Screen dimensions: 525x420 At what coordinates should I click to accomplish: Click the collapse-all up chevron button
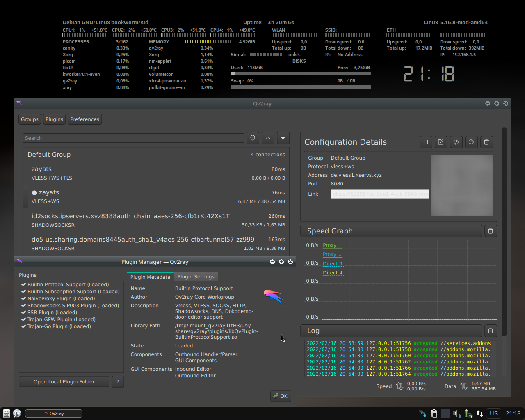click(x=268, y=138)
